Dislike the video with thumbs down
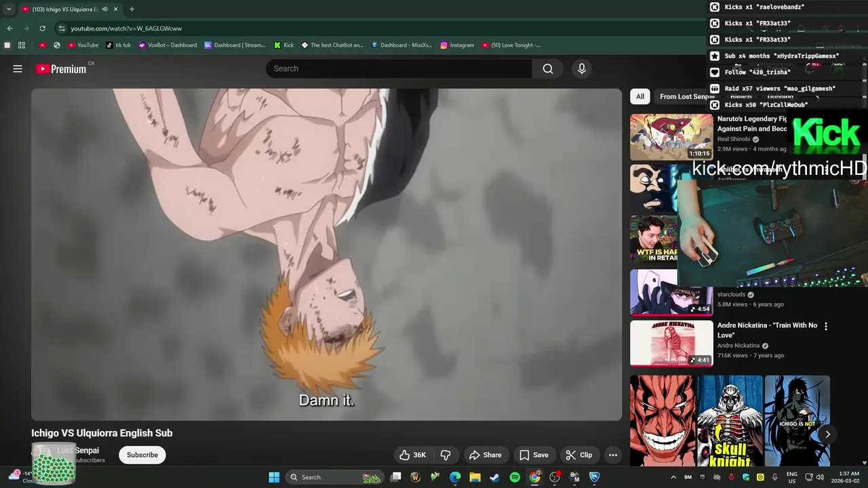868x488 pixels. [446, 455]
